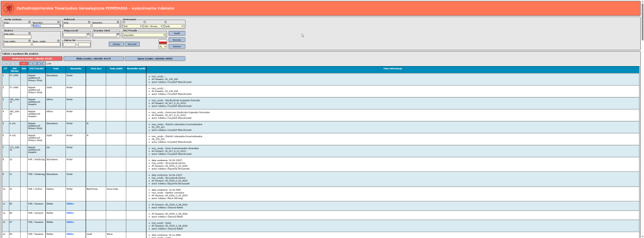This screenshot has height=238, width=644.
Task: Click the small icon beside the searched person's Nazwisko label
Action: click(x=58, y=22)
